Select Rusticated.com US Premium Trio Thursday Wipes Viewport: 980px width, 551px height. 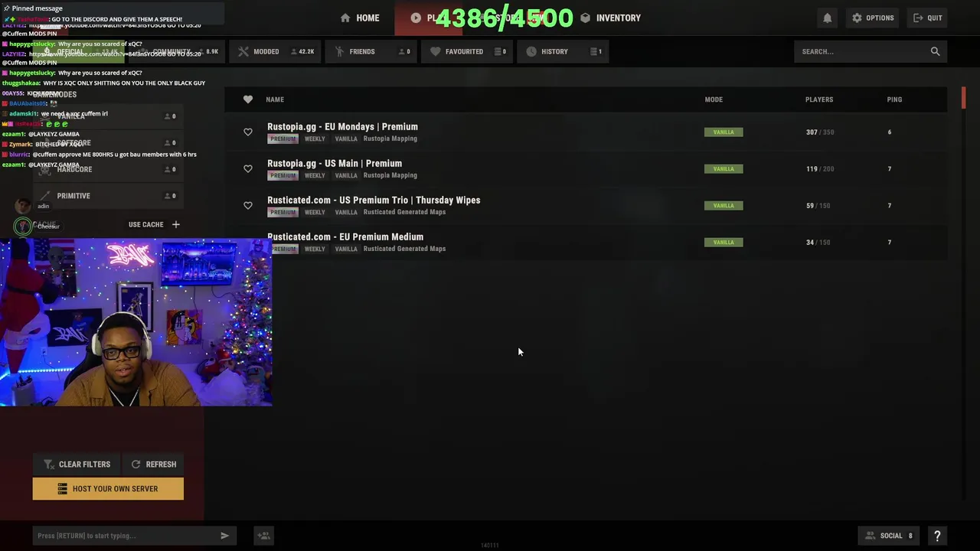[x=374, y=200]
